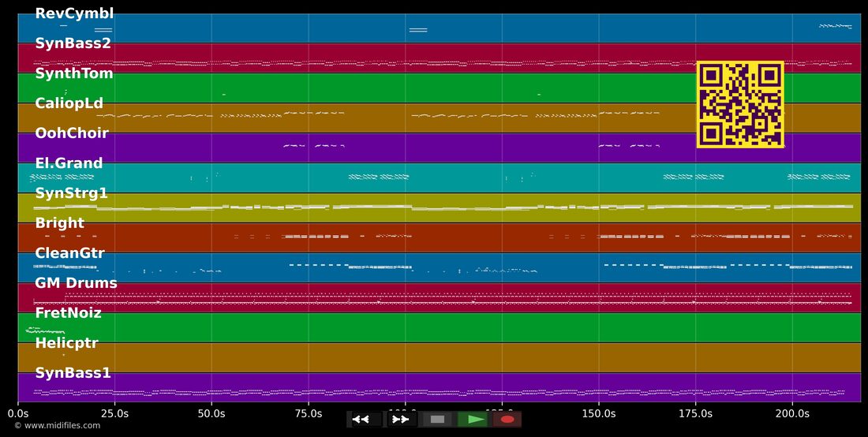Select the El.Grand track label
This screenshot has width=868, height=437.
click(x=69, y=163)
